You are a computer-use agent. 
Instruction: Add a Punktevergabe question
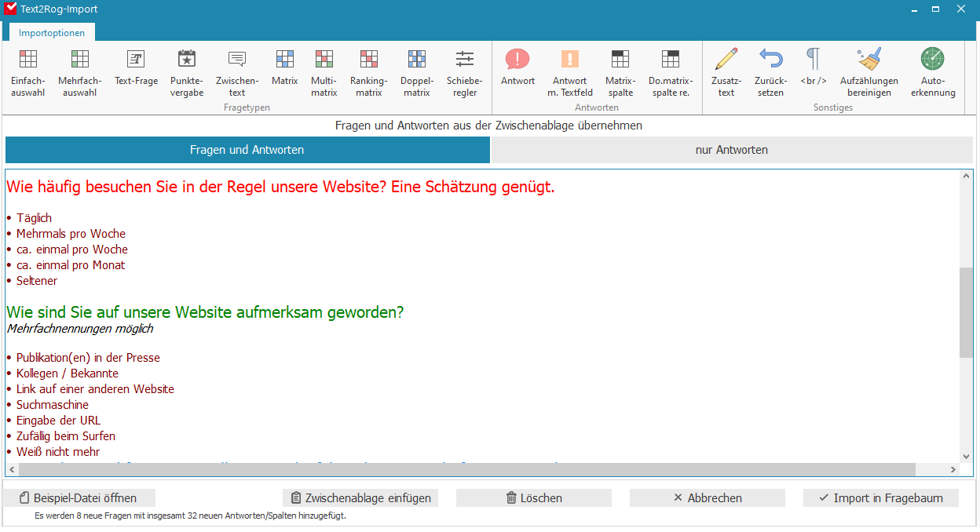tap(187, 71)
